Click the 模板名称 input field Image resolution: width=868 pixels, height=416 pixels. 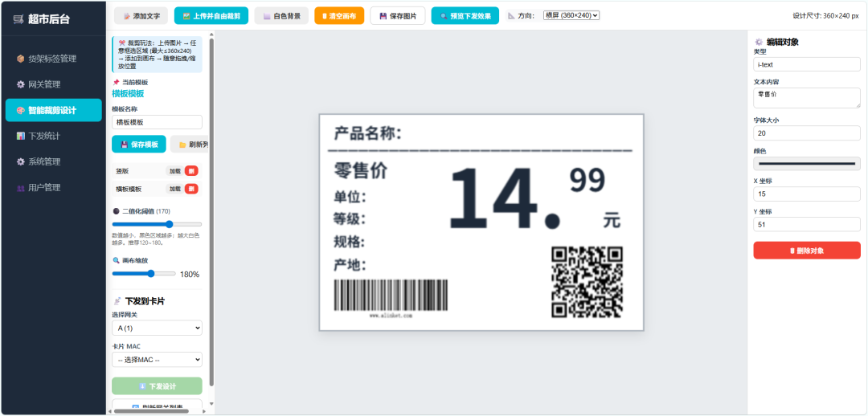[x=157, y=122]
